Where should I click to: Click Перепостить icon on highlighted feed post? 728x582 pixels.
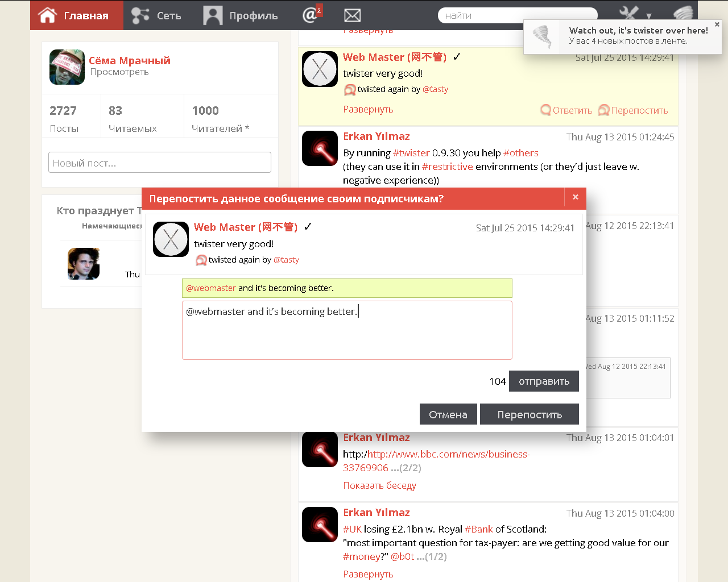pos(633,110)
